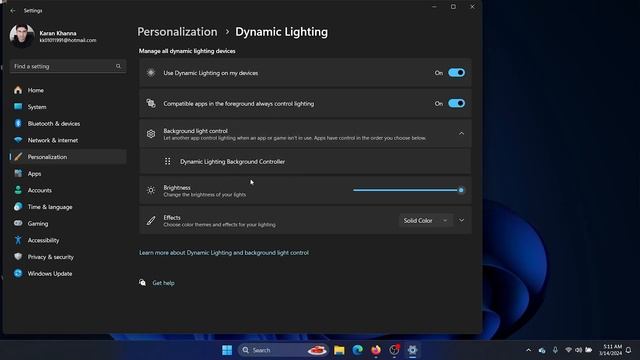Click the Brightness sun icon
The image size is (640, 360).
pyautogui.click(x=151, y=190)
